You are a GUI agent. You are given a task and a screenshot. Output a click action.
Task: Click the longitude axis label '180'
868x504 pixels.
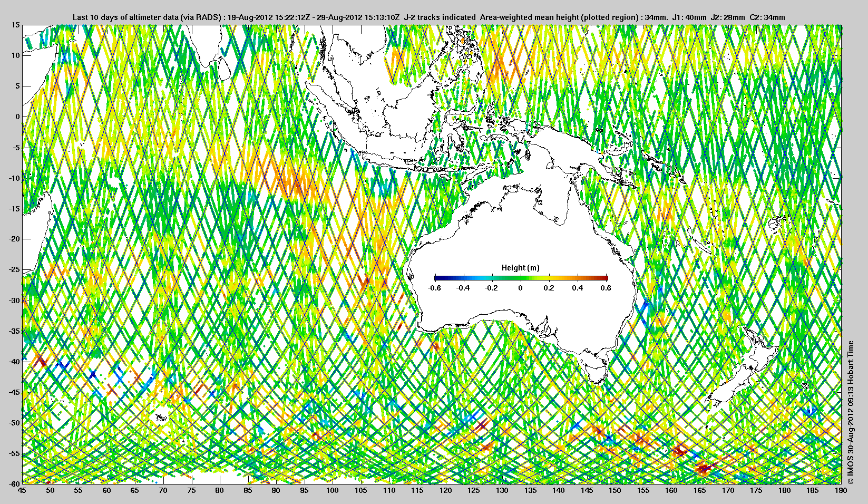click(784, 490)
